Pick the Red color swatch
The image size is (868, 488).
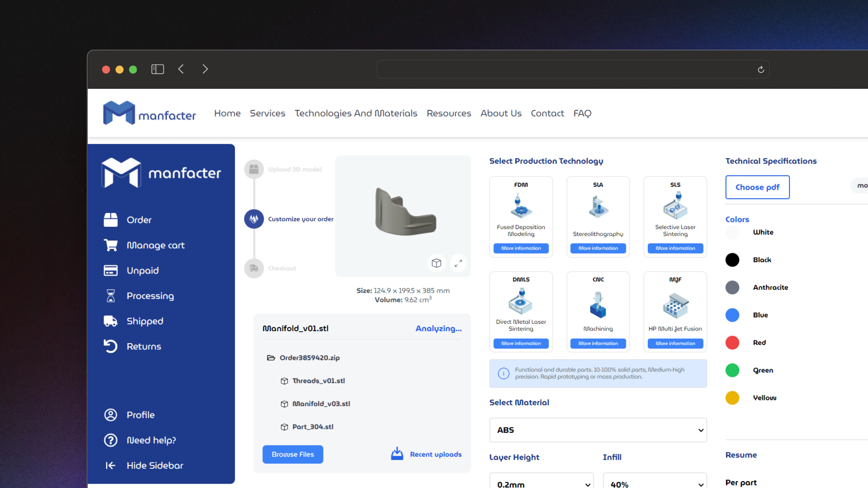click(732, 343)
